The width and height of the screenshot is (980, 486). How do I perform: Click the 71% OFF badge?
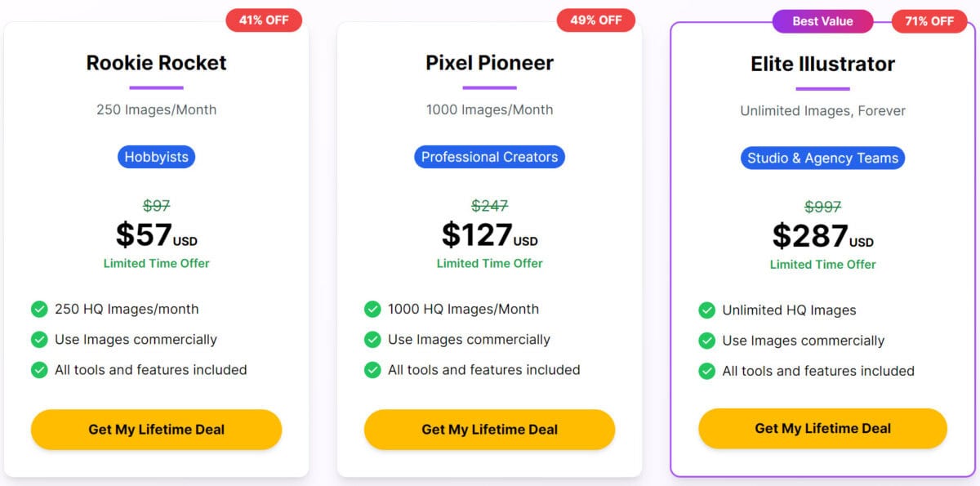click(x=929, y=21)
